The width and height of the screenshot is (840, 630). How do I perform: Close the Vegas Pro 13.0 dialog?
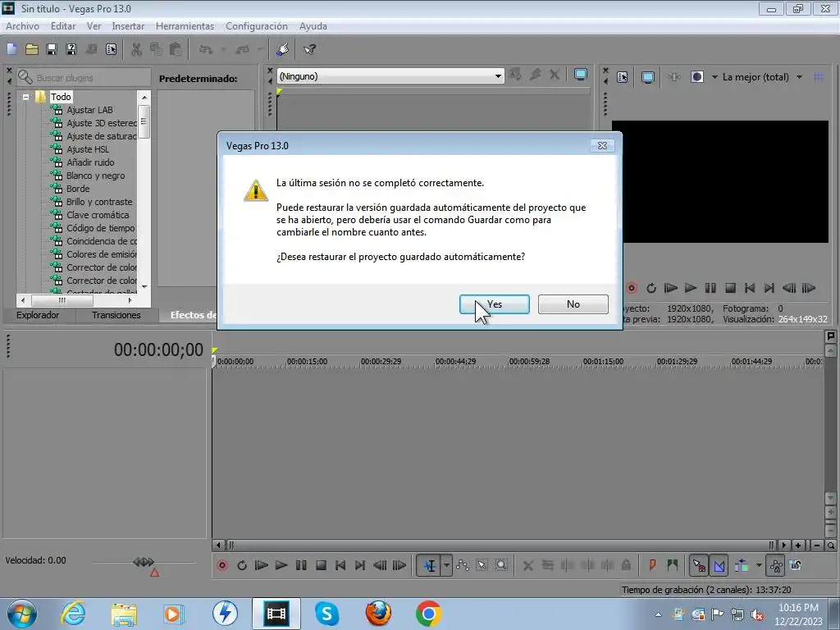coord(602,146)
